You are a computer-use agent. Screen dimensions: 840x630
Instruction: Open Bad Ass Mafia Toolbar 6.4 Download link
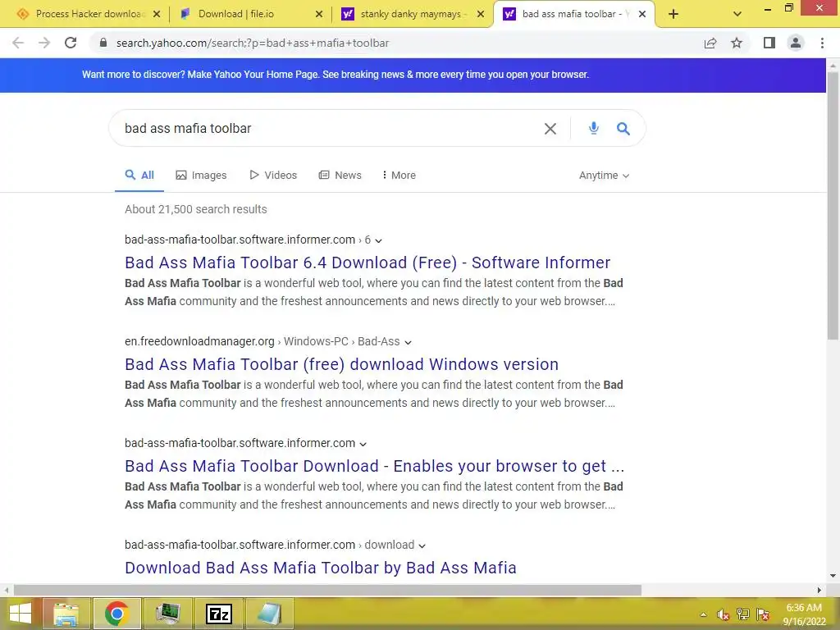pyautogui.click(x=367, y=262)
